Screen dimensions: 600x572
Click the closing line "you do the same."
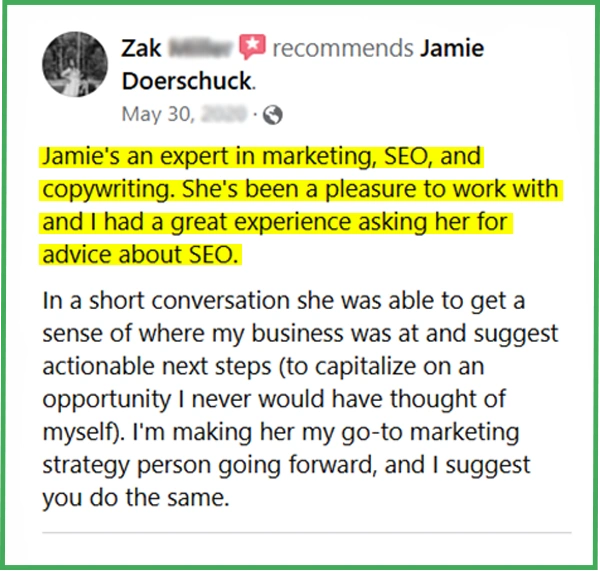(x=135, y=497)
